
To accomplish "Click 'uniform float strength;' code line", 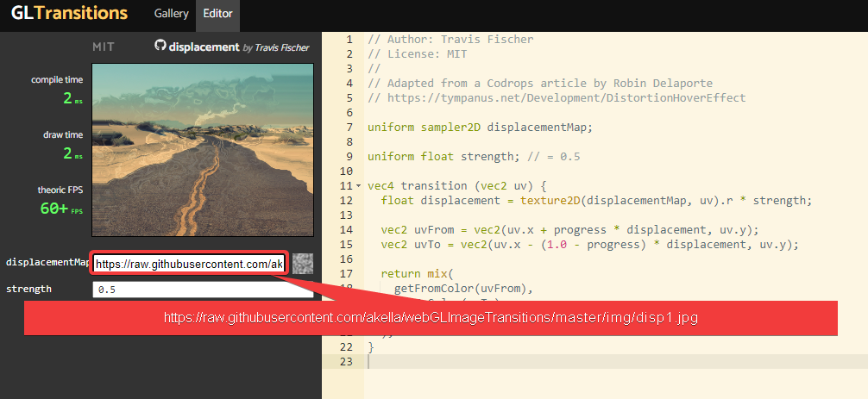I will pos(474,156).
